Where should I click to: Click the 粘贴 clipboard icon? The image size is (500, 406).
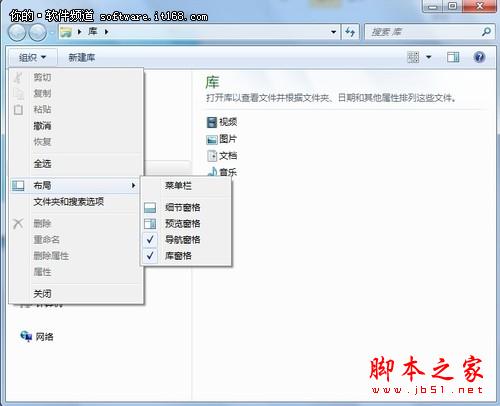pos(18,110)
